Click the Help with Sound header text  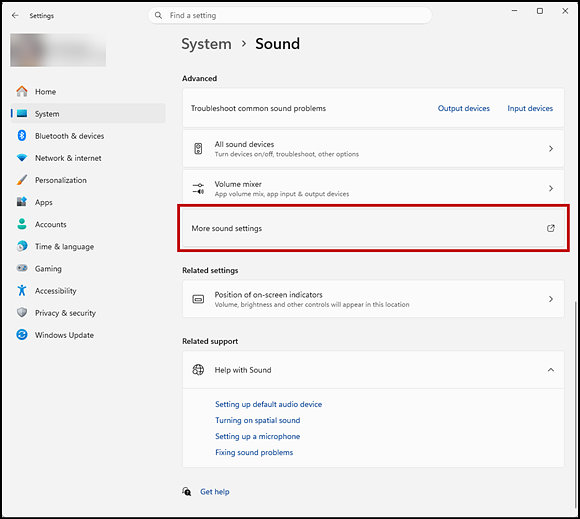[x=243, y=370]
